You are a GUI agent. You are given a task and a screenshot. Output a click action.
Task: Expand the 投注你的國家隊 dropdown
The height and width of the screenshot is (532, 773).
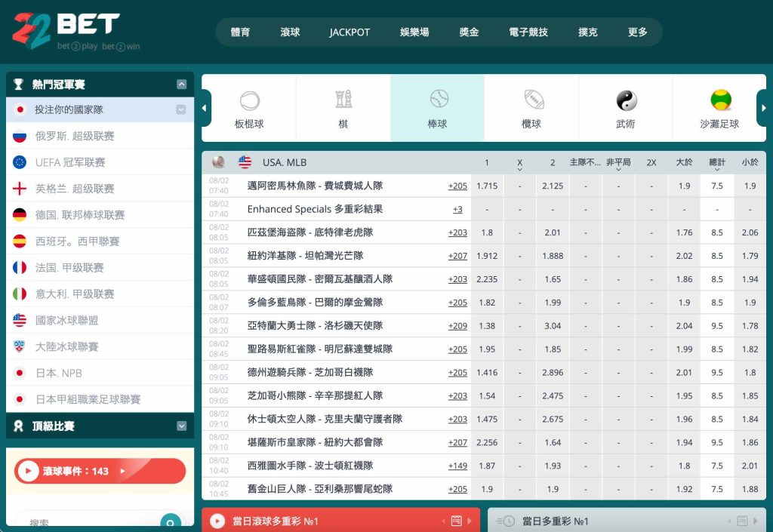point(181,109)
